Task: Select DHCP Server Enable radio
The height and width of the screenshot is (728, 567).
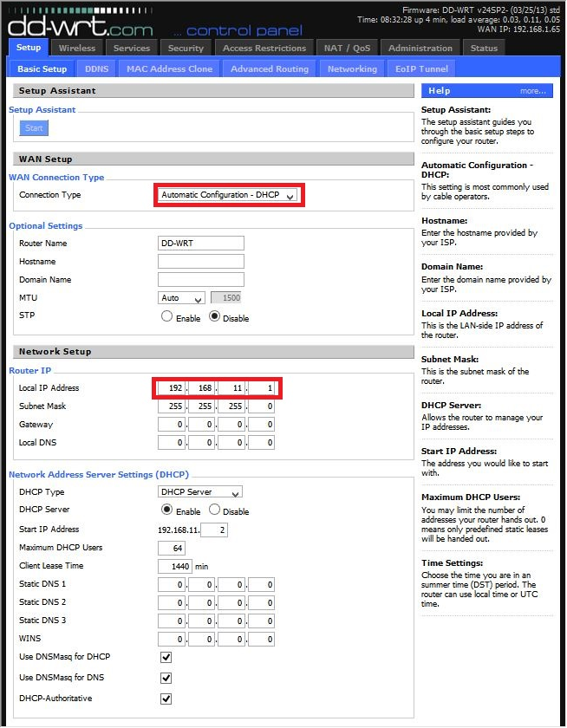Action: pyautogui.click(x=166, y=510)
